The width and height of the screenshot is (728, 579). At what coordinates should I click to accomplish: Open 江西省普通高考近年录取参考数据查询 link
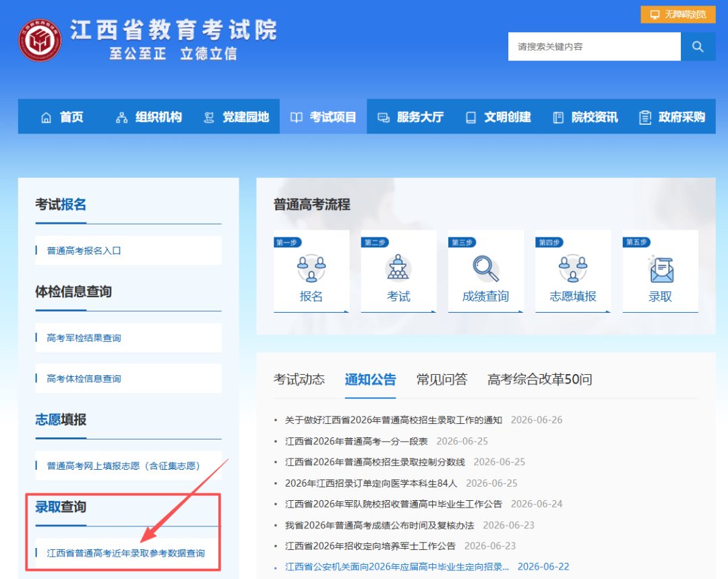(126, 553)
